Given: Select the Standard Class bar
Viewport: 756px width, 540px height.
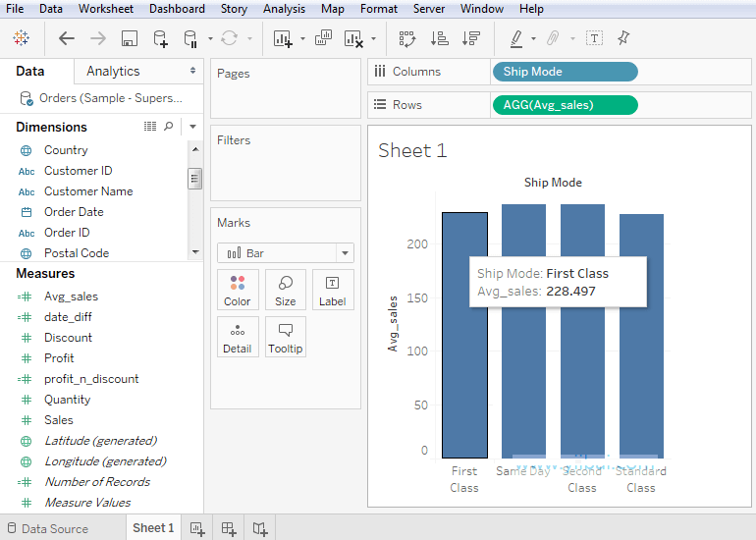Looking at the screenshot, I should pyautogui.click(x=641, y=336).
